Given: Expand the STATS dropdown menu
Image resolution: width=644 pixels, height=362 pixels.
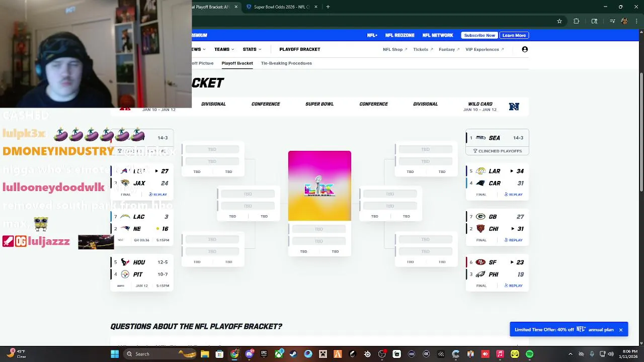Looking at the screenshot, I should point(252,49).
